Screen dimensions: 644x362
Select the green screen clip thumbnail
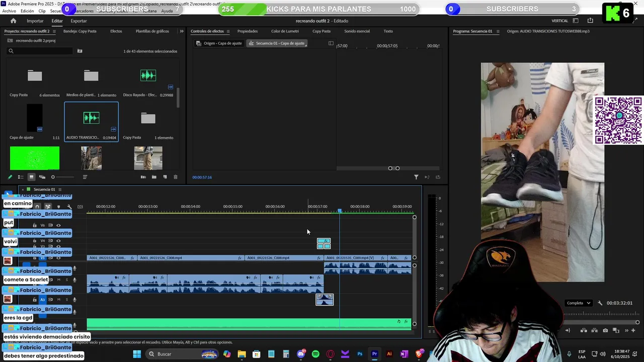click(x=35, y=158)
